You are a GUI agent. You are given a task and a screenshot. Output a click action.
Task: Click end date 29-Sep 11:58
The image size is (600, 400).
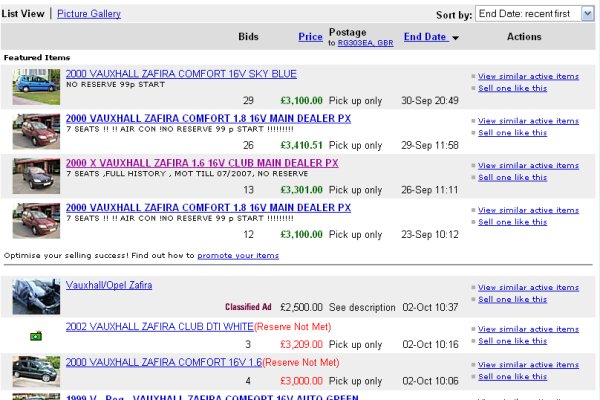click(x=430, y=145)
